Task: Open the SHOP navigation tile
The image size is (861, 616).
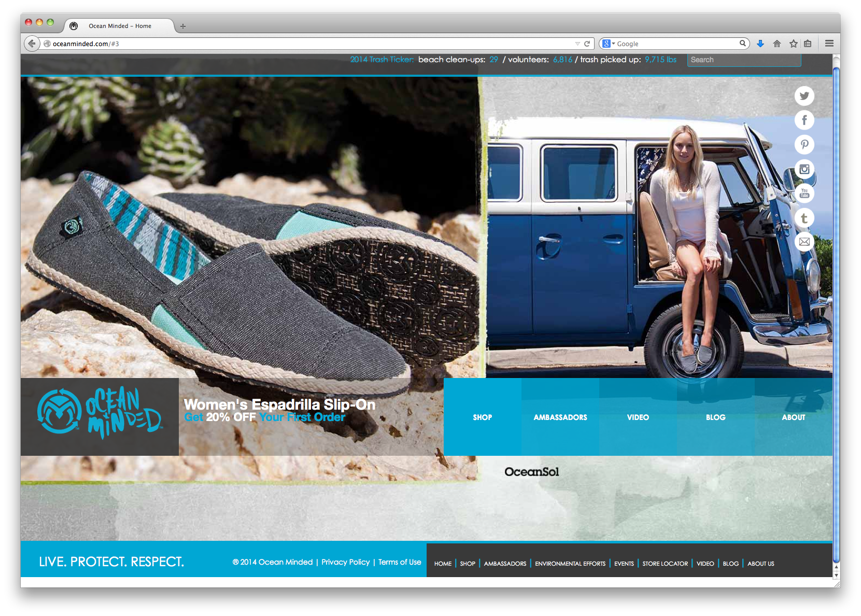Action: pyautogui.click(x=483, y=417)
